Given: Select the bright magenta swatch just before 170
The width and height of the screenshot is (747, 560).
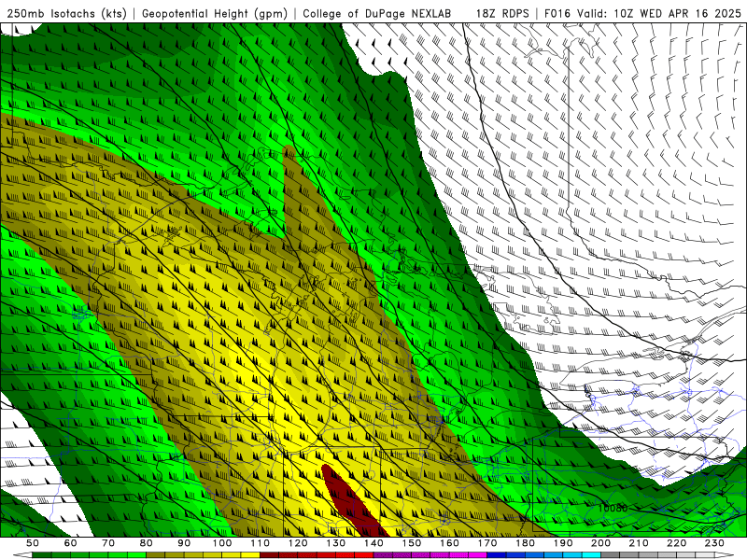Looking at the screenshot, I should tap(477, 555).
